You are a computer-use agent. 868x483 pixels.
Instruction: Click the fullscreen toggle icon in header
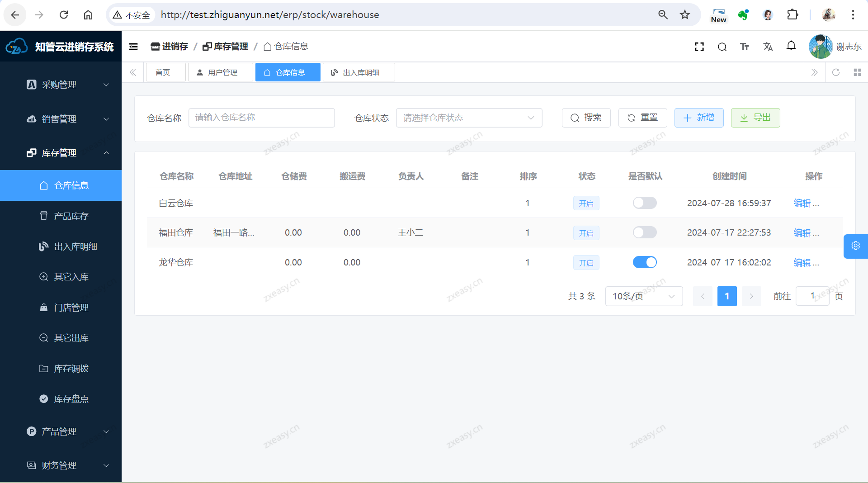[699, 47]
